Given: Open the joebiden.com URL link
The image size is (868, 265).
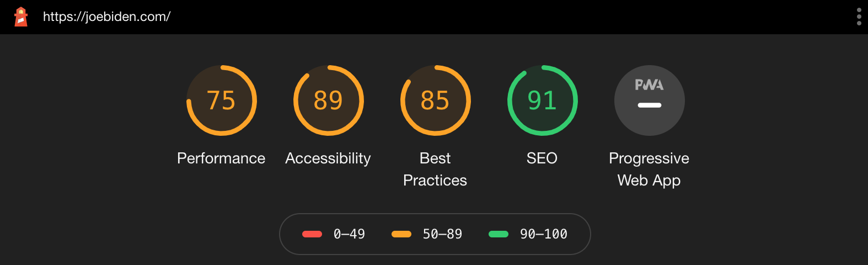Looking at the screenshot, I should pyautogui.click(x=106, y=17).
